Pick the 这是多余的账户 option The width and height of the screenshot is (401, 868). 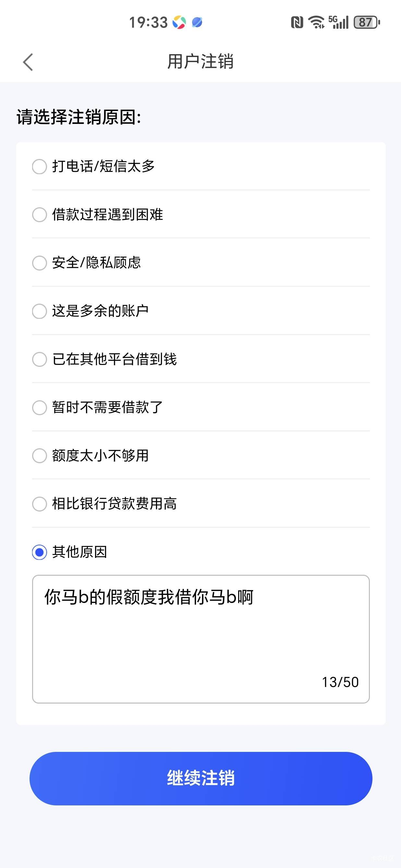[40, 311]
